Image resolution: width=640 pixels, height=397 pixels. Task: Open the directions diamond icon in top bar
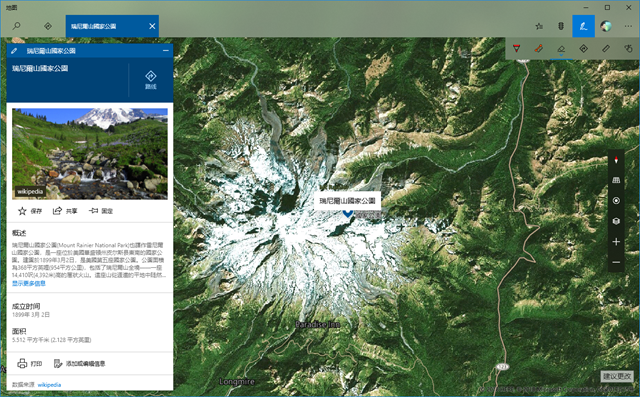pos(48,26)
